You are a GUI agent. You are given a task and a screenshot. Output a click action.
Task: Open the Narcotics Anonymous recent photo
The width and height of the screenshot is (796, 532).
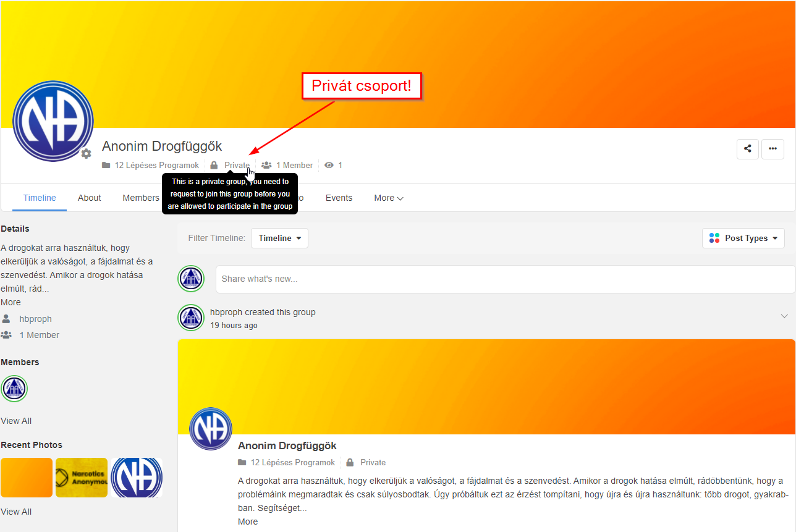(x=82, y=478)
